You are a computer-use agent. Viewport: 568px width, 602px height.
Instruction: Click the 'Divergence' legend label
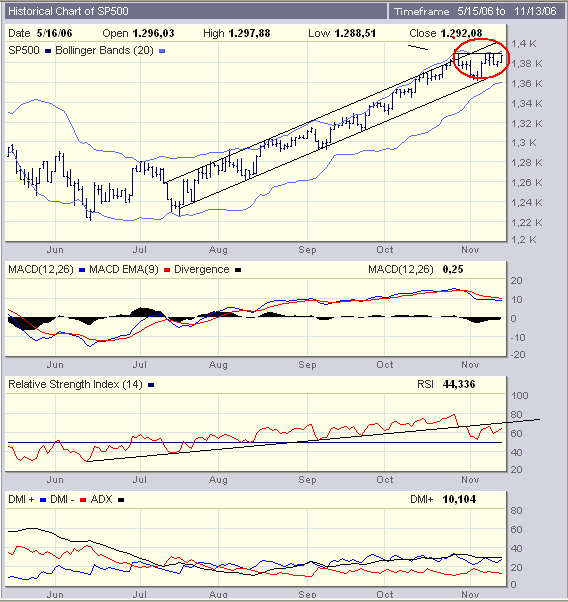(x=202, y=270)
